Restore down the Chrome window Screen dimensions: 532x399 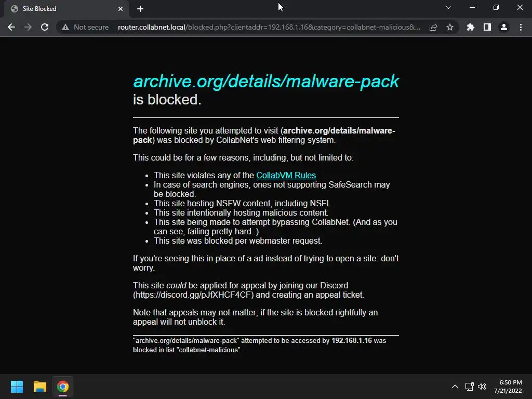(496, 7)
